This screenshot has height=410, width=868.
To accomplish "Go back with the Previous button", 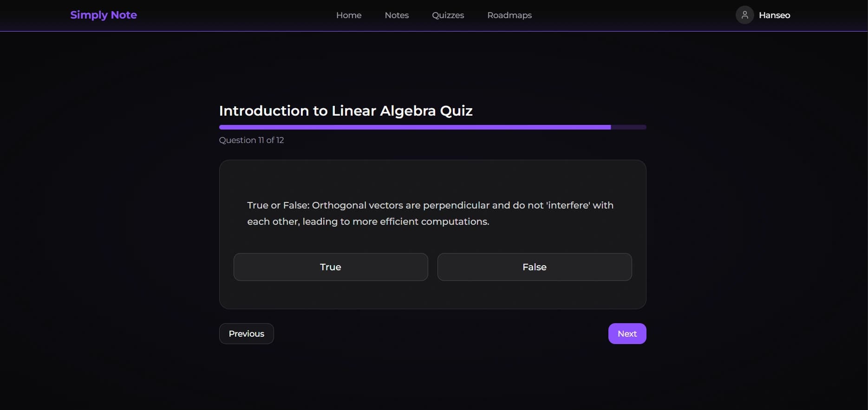I will click(246, 334).
